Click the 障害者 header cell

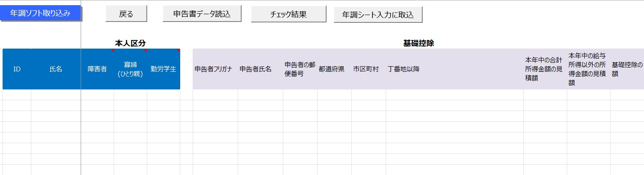pos(97,69)
